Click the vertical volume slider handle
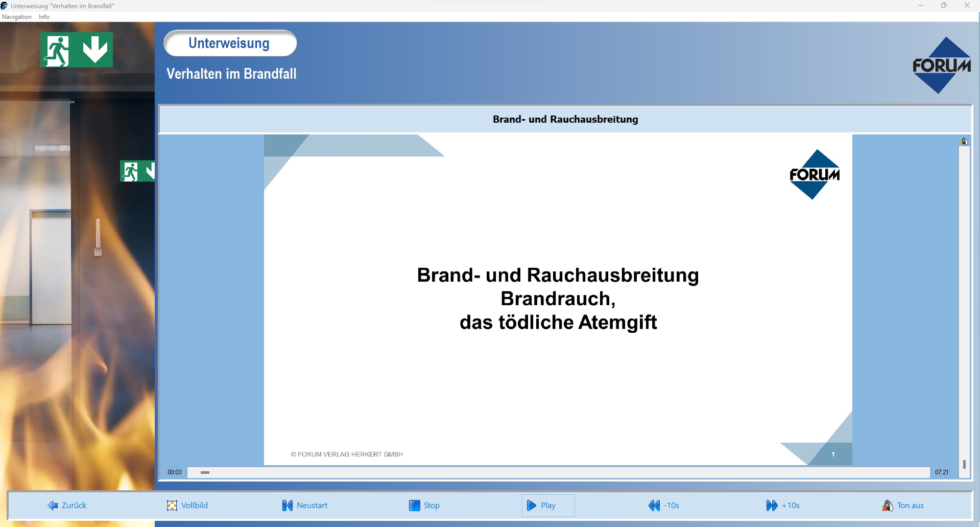Screen dimensions: 980x527 (964, 464)
